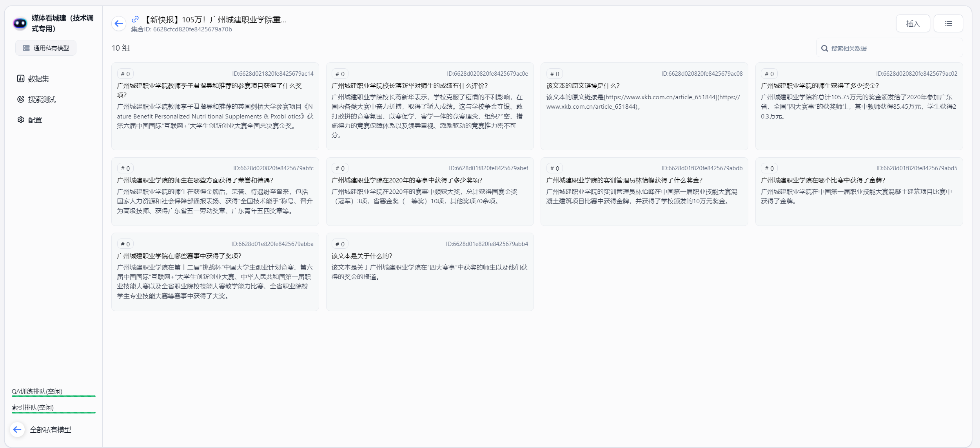
Task: Open card about 林怡峰 prize
Action: tap(644, 191)
